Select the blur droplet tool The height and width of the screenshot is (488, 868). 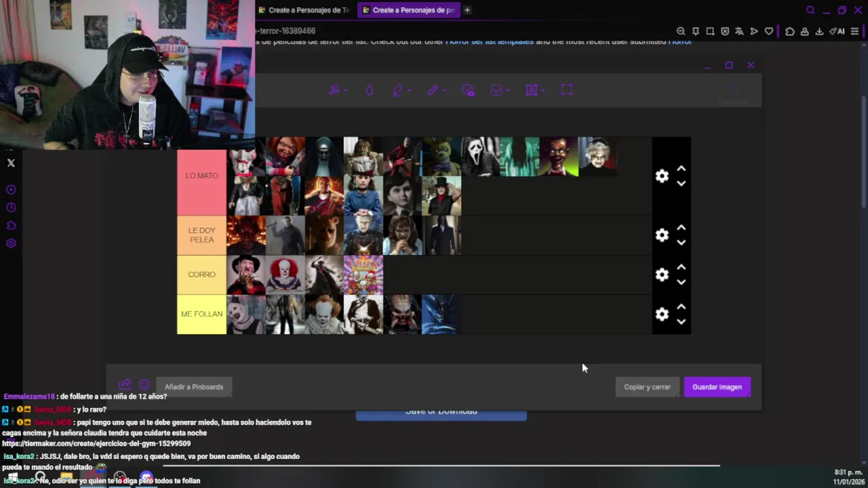[370, 90]
